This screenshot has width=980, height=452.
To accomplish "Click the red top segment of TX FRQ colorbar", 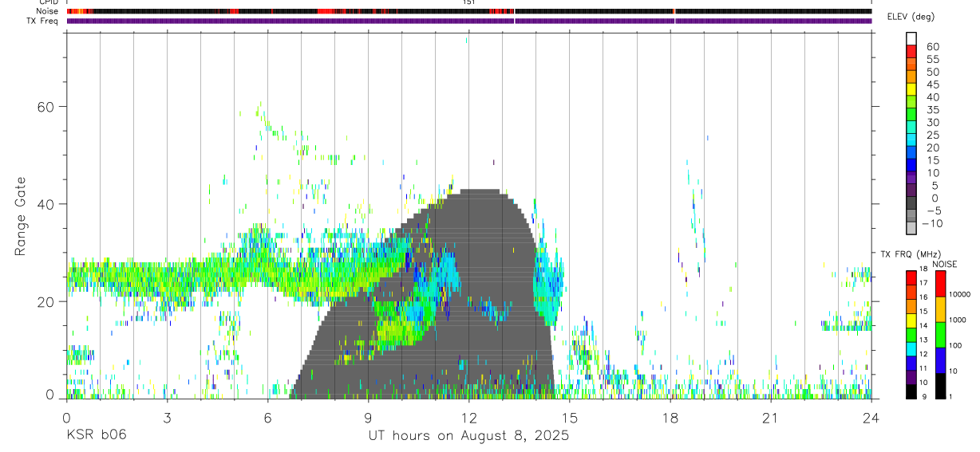I will point(911,277).
